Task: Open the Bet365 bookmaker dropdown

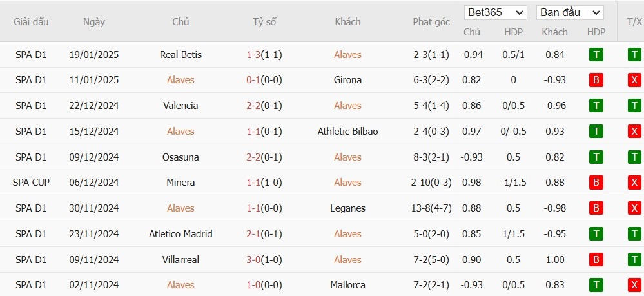Action: point(495,12)
